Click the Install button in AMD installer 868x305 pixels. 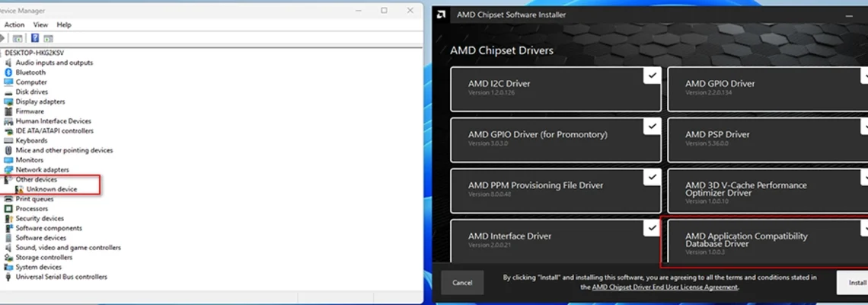tap(854, 283)
